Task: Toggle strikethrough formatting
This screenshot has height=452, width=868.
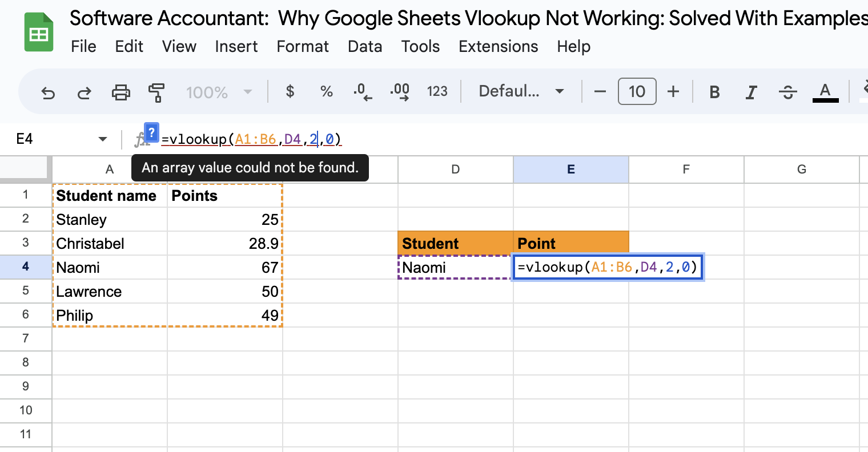Action: (x=788, y=92)
